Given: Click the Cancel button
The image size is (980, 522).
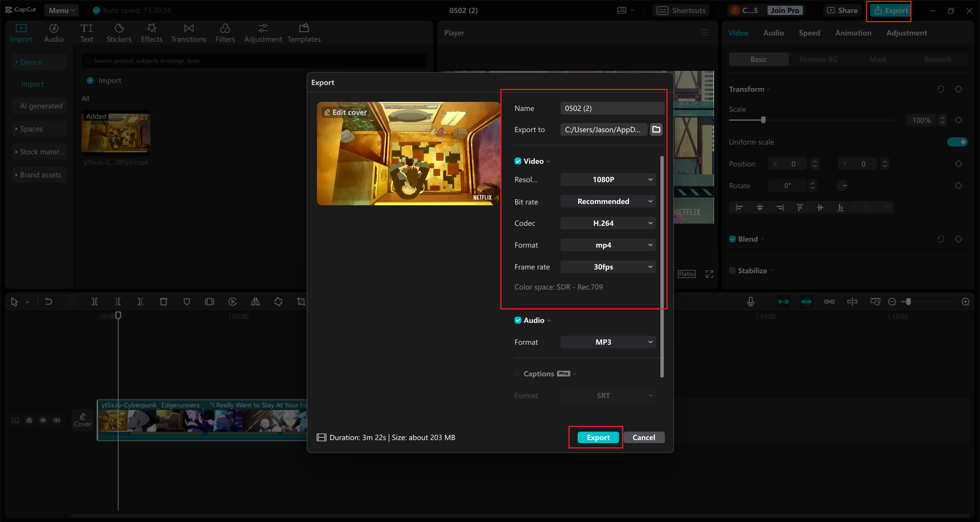Looking at the screenshot, I should point(644,437).
